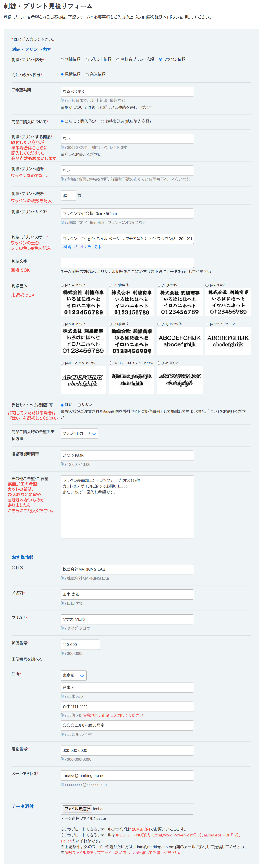Select 当店にて購入予定 radio button
Viewport: 262px width, 868px height.
click(62, 122)
